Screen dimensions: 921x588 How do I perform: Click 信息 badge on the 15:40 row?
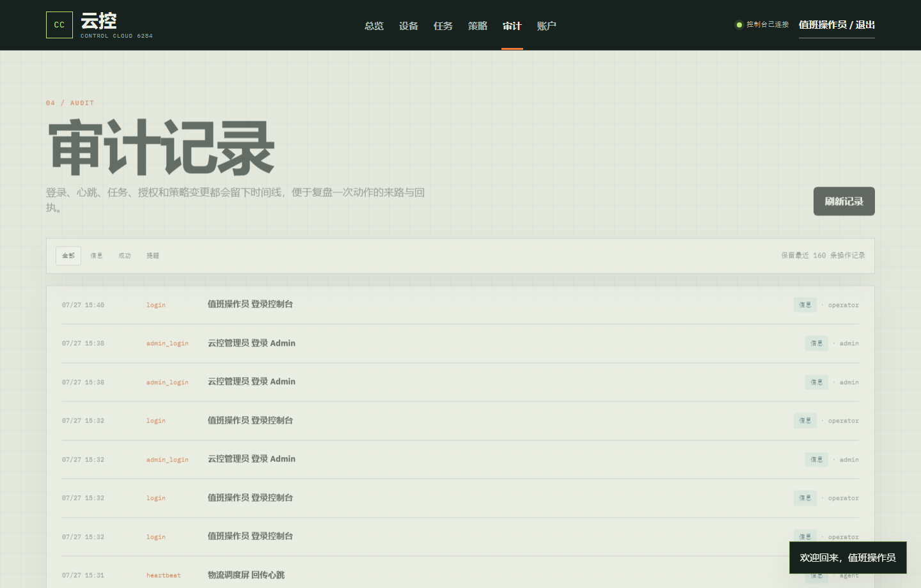click(805, 305)
